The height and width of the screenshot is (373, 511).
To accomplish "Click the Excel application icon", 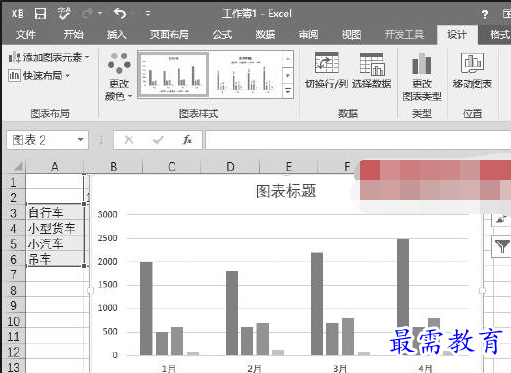I will (17, 14).
